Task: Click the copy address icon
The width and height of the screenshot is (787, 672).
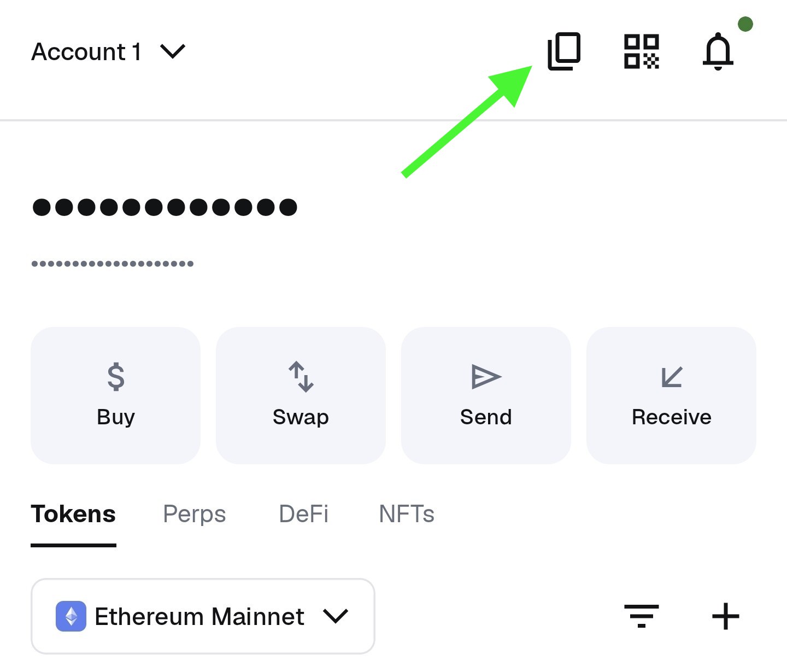Action: pyautogui.click(x=564, y=52)
